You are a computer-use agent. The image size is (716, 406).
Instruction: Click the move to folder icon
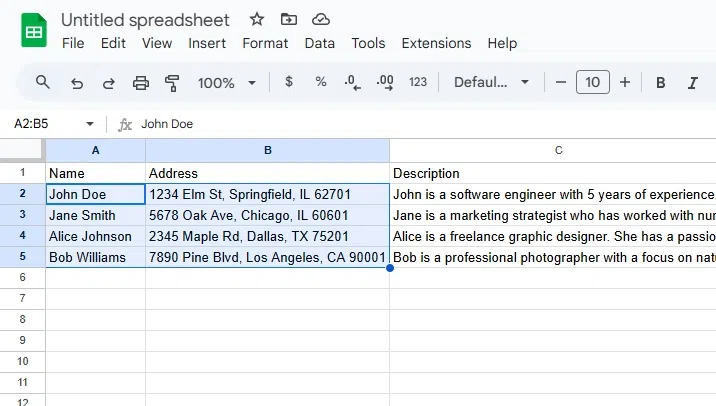coord(289,19)
